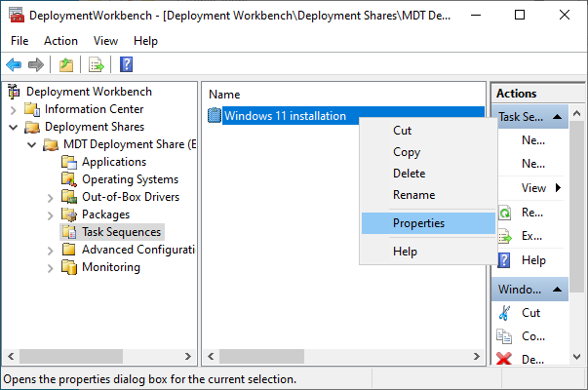The width and height of the screenshot is (588, 390).
Task: Click the Advanced Configuration folder icon
Action: tap(69, 250)
